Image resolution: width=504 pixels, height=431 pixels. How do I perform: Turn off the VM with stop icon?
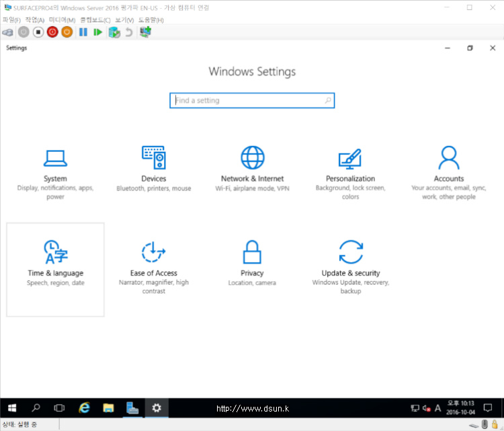(x=38, y=32)
